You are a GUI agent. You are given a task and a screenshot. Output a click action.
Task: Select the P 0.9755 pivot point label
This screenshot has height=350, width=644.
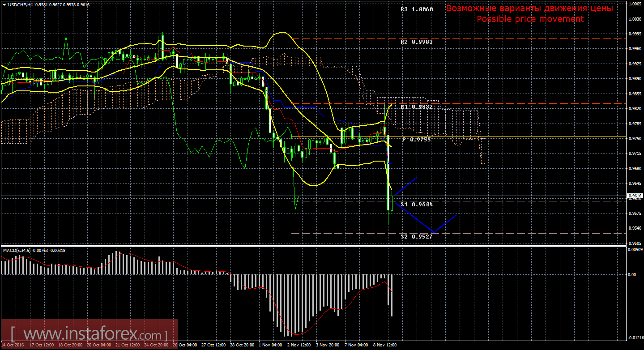(416, 140)
